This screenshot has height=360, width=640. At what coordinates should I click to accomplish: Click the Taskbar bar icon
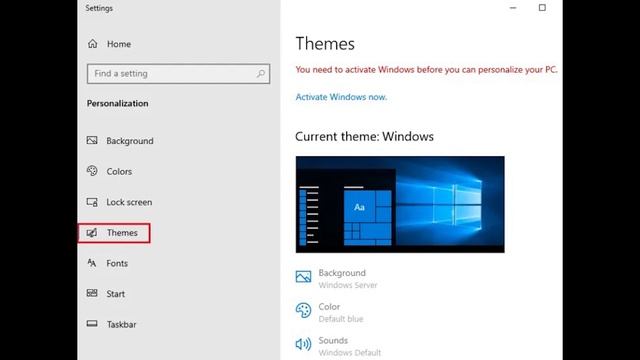coord(92,324)
